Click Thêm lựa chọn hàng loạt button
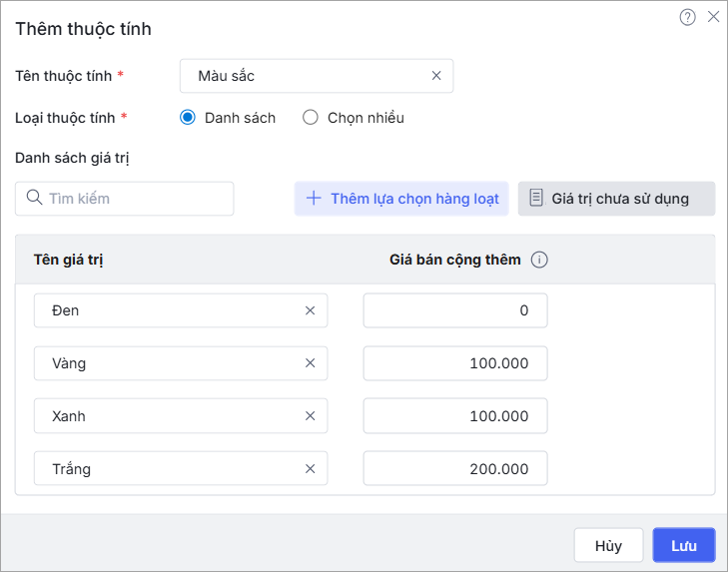728x572 pixels. point(401,199)
